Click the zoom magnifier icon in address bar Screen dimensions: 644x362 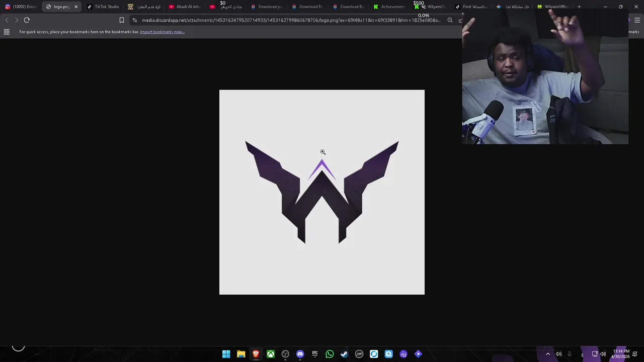coord(450,20)
